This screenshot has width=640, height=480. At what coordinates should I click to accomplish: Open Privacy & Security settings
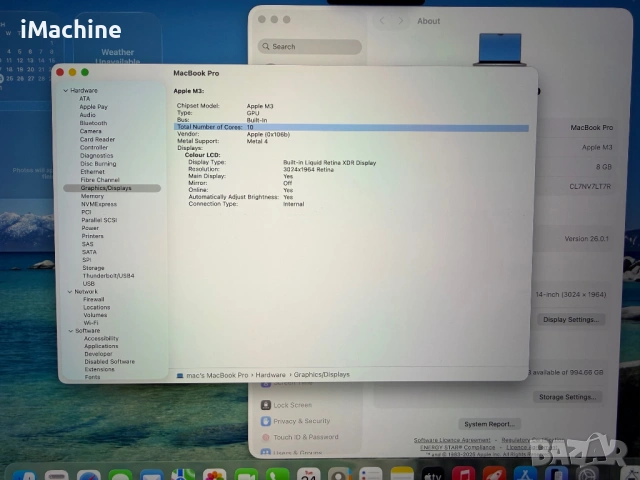tap(301, 421)
